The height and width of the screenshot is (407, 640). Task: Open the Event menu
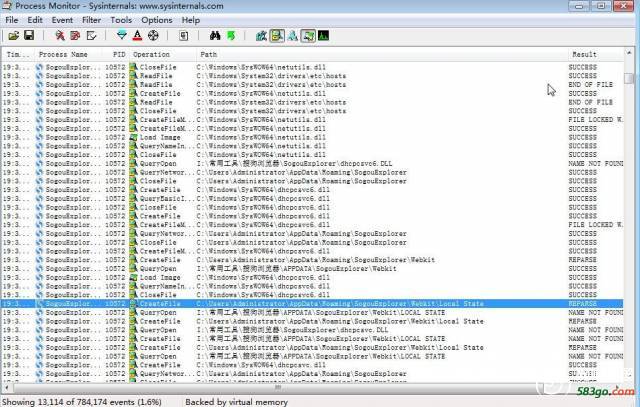coord(62,20)
